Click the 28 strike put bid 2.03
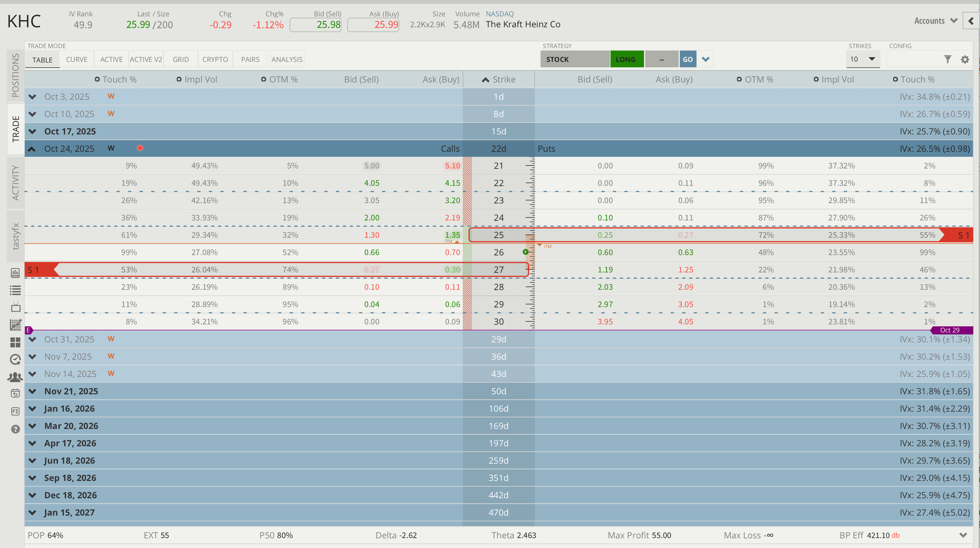The width and height of the screenshot is (980, 548). click(x=604, y=287)
